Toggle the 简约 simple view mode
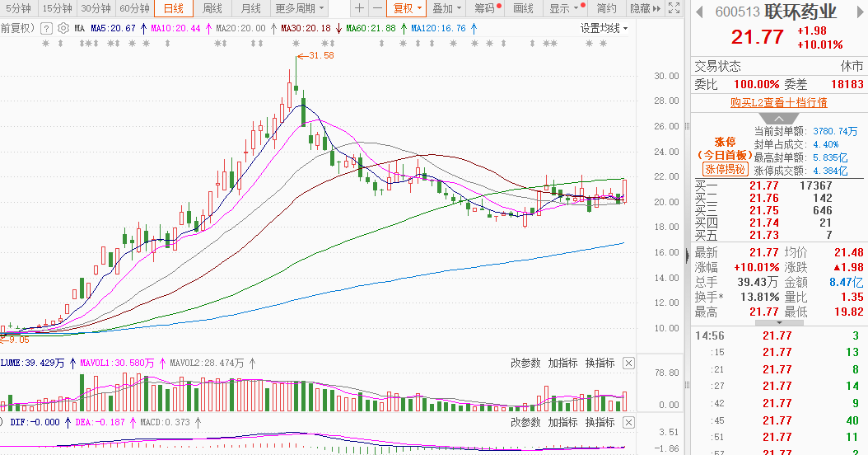 (x=607, y=8)
